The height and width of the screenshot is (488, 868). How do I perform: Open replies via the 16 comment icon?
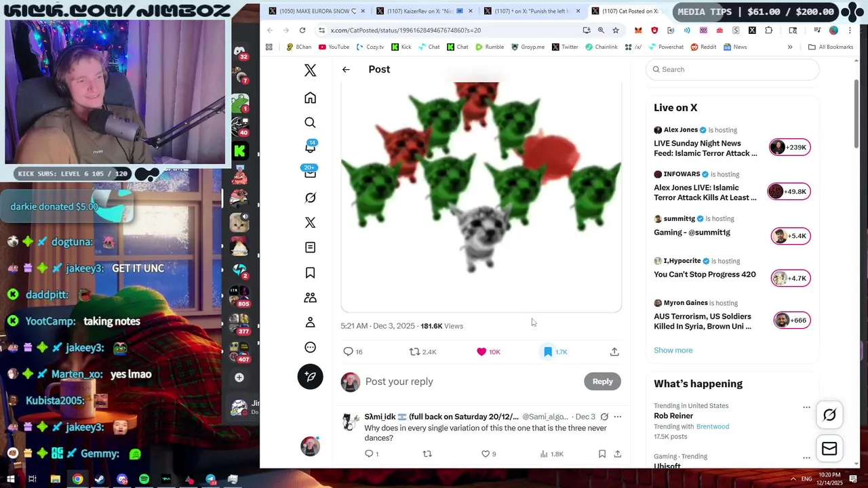(353, 352)
